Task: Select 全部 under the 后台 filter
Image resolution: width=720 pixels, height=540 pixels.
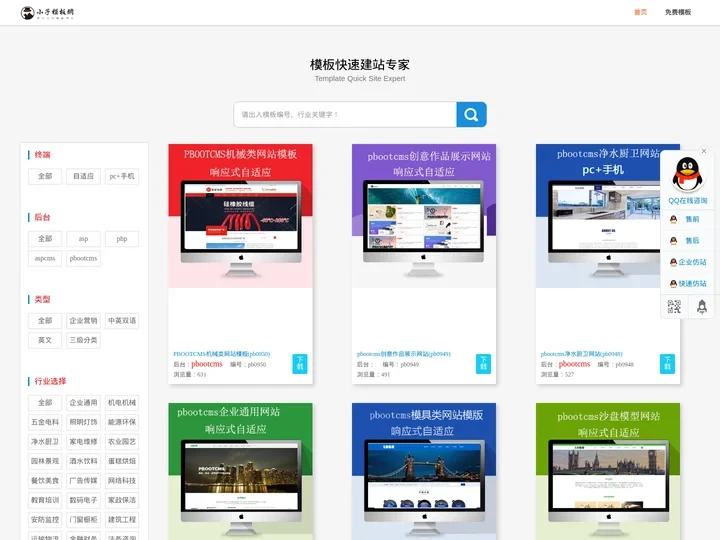Action: (45, 239)
